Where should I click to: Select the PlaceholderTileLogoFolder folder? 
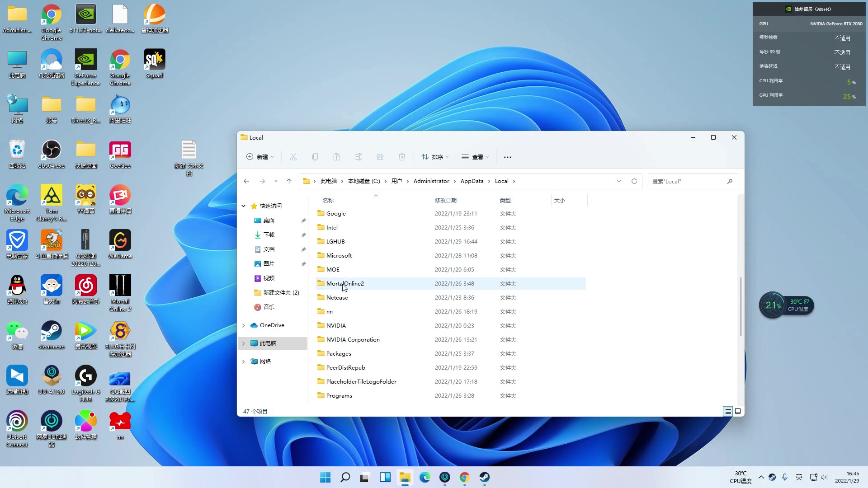[x=450, y=382]
